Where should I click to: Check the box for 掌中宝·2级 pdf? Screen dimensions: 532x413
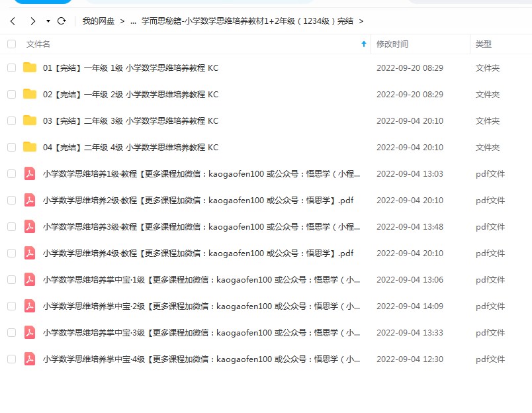pos(11,306)
